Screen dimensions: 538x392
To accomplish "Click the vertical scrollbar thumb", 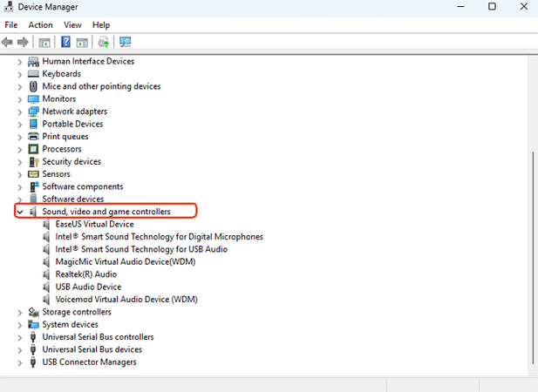I will pyautogui.click(x=533, y=258).
